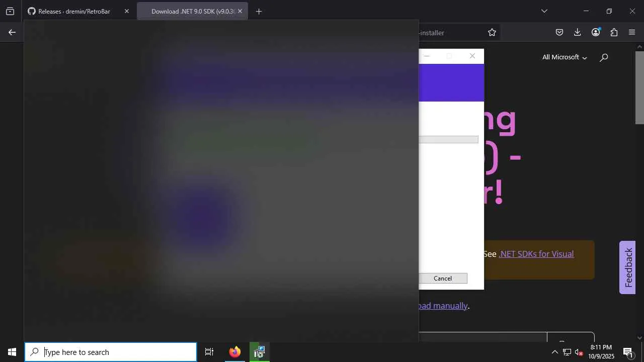Image resolution: width=644 pixels, height=362 pixels.
Task: Open the clock showing 8:11 PM
Action: point(601,352)
